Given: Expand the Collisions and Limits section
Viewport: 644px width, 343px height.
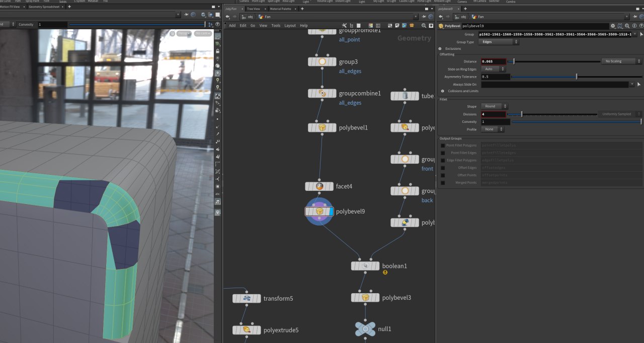Looking at the screenshot, I should coord(442,91).
